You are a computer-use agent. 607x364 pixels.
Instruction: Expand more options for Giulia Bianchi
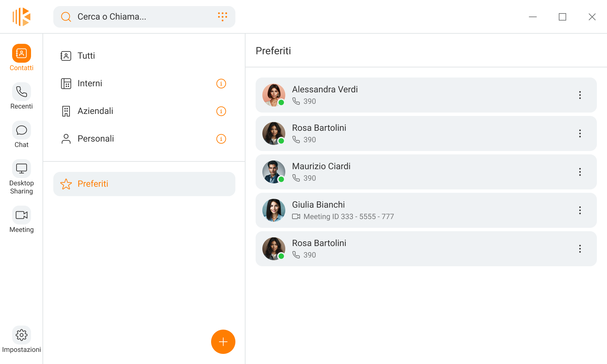(x=580, y=210)
